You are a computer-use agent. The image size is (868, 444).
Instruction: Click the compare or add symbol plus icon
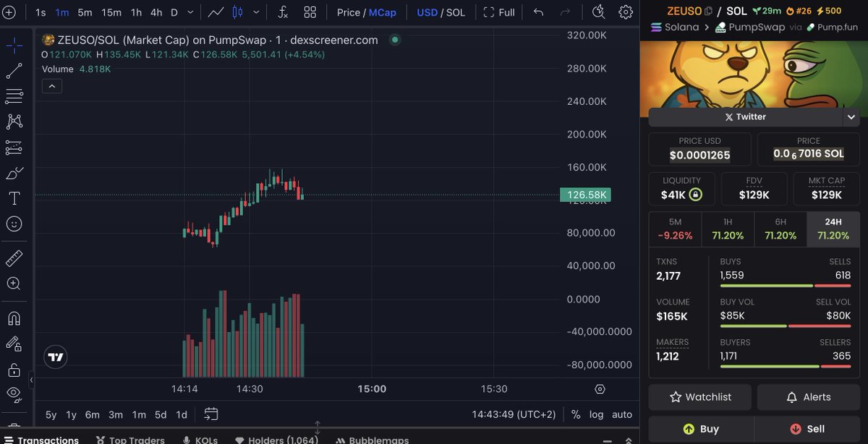(9, 12)
